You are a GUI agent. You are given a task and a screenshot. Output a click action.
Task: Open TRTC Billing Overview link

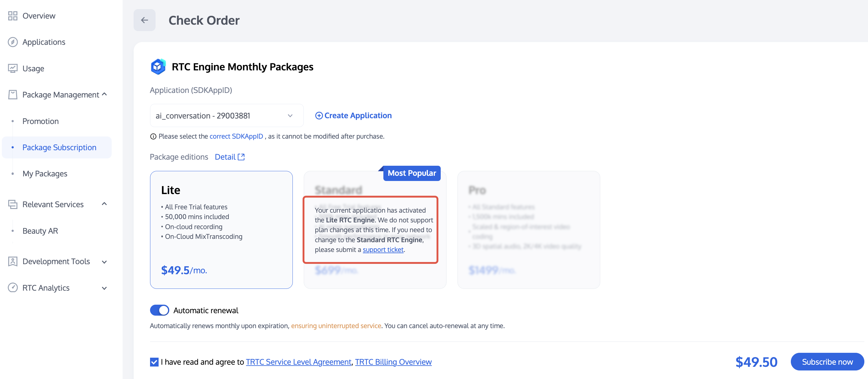(393, 362)
